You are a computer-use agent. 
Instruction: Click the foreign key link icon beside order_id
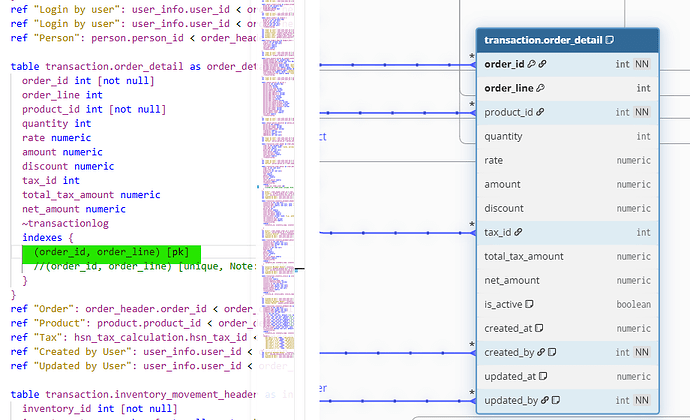543,64
